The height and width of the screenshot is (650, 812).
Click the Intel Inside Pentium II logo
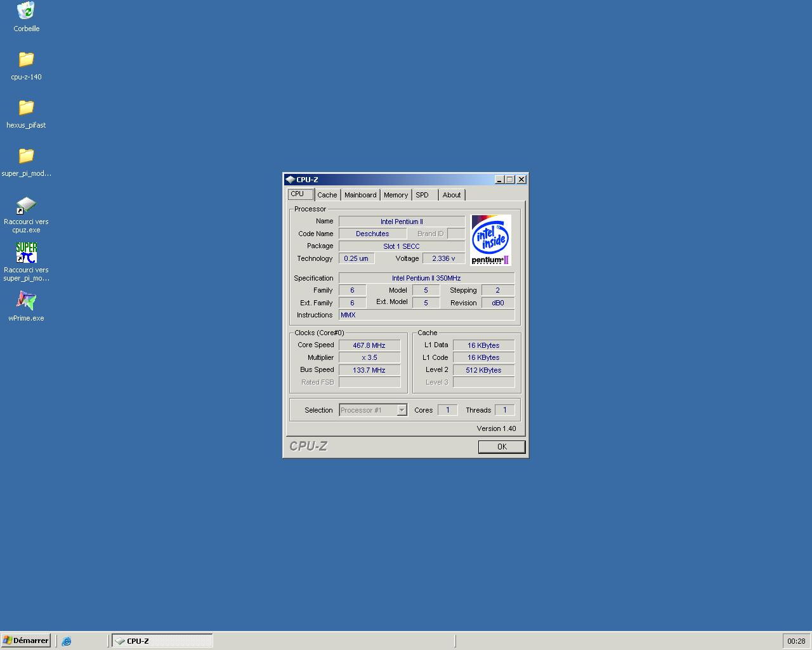click(491, 240)
